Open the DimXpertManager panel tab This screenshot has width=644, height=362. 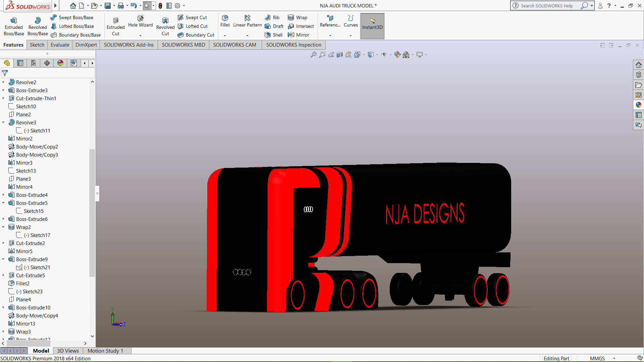coord(47,63)
